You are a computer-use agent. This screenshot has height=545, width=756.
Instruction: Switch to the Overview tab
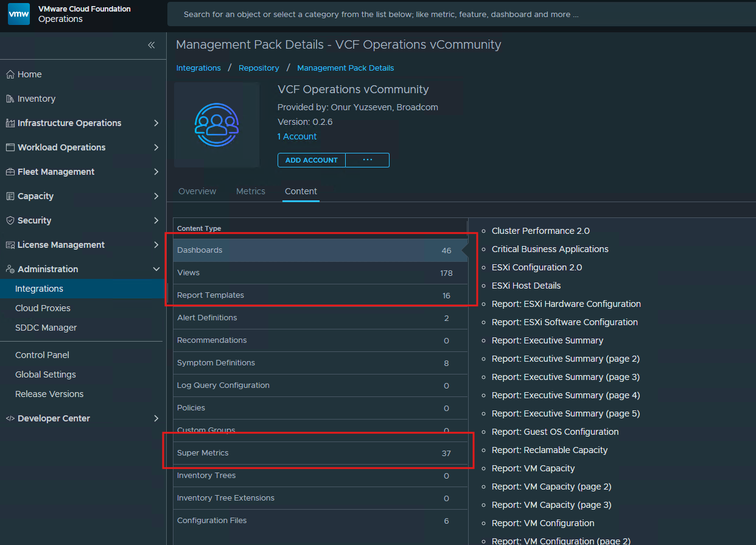[197, 191]
